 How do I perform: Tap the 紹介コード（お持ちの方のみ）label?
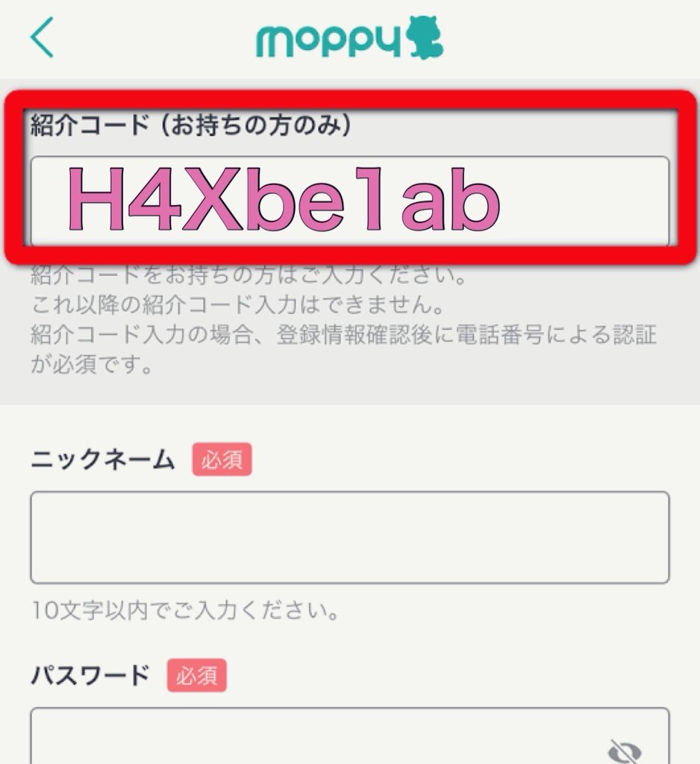191,125
